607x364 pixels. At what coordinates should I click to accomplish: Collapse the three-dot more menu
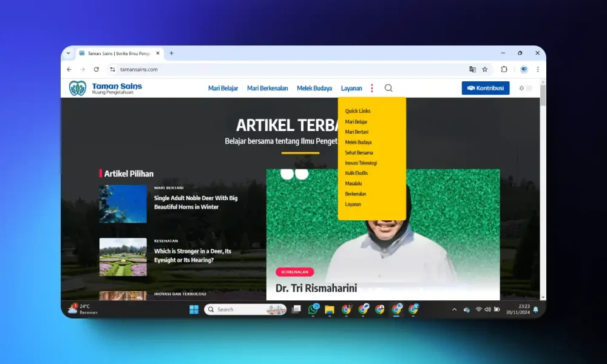371,88
